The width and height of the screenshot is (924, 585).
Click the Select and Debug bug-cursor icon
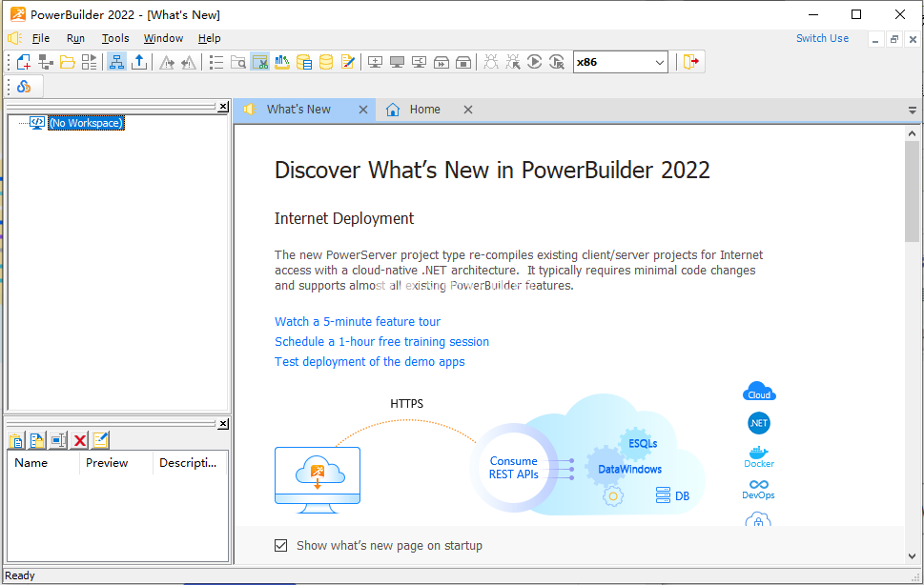[513, 62]
